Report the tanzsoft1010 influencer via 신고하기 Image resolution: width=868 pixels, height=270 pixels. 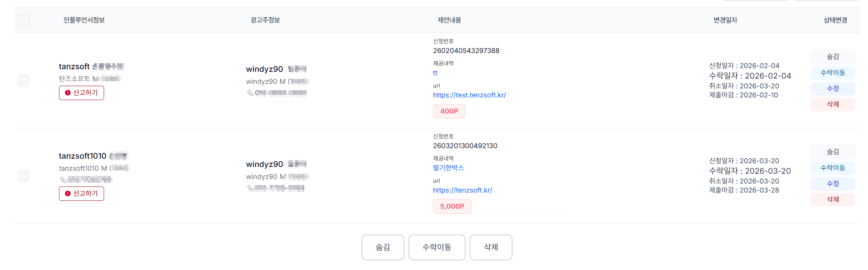[x=82, y=193]
